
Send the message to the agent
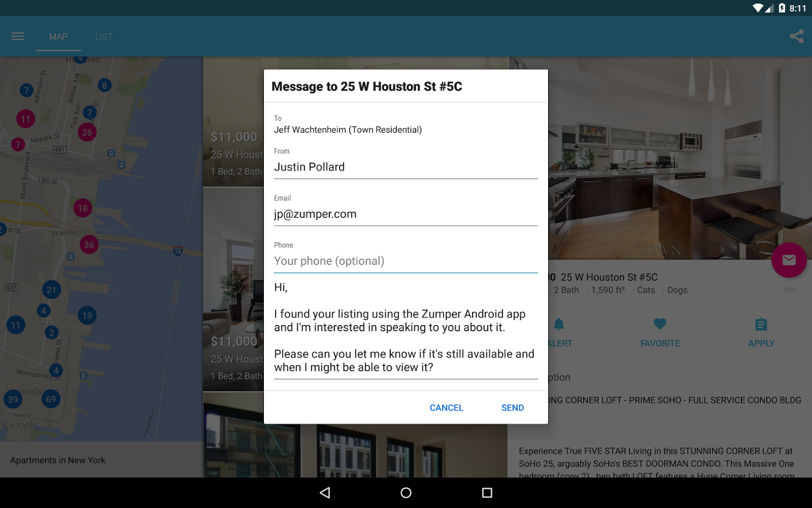tap(513, 408)
